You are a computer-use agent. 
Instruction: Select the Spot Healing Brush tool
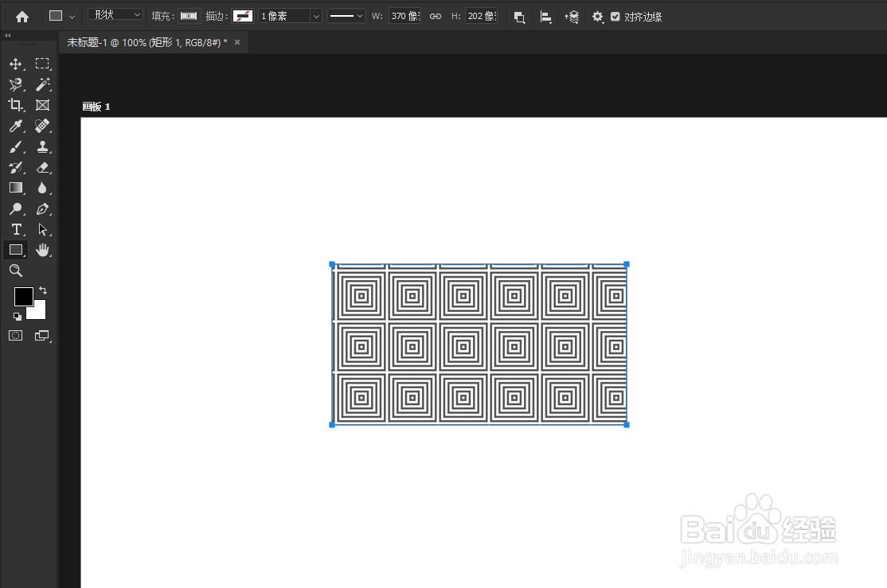pos(42,126)
